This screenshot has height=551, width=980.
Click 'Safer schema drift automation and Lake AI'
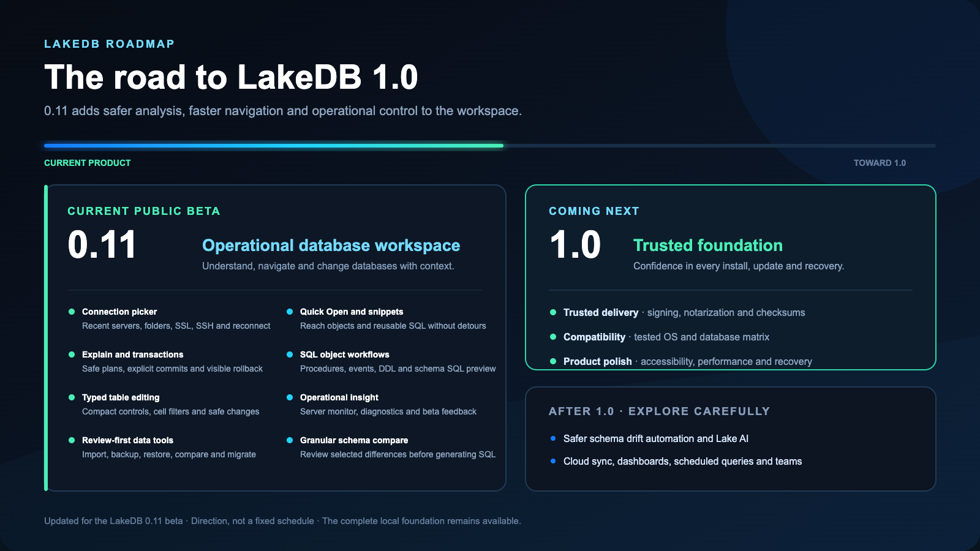pyautogui.click(x=656, y=438)
